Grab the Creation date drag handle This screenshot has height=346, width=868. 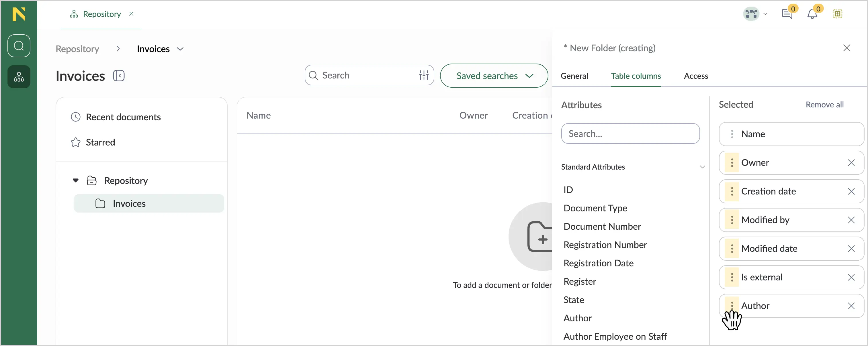[732, 191]
